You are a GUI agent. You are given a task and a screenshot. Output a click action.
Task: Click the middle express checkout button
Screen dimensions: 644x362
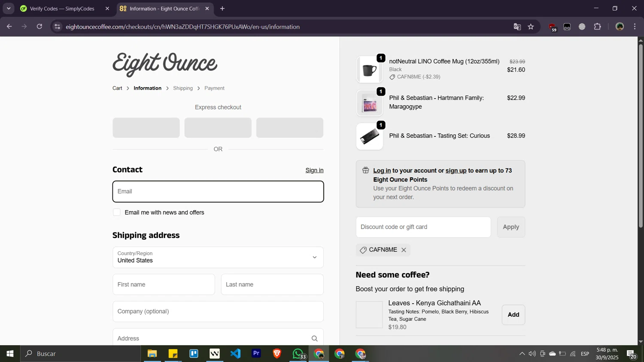218,128
